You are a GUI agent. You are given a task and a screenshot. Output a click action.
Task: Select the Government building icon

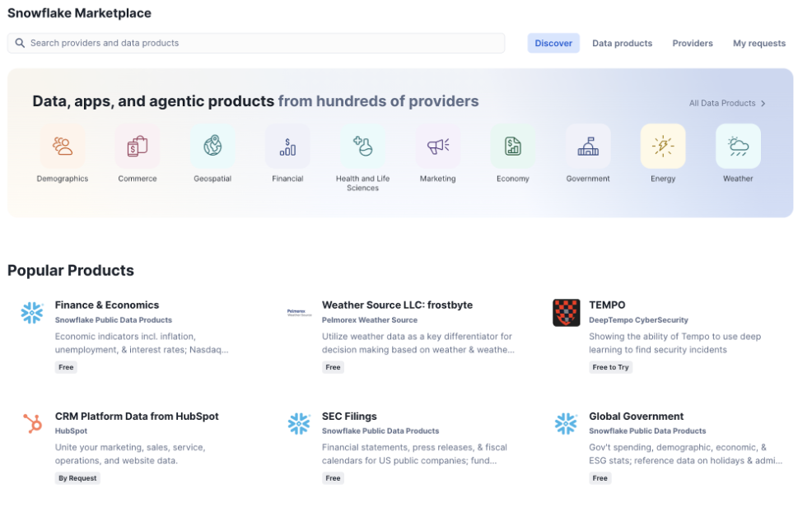(x=588, y=146)
